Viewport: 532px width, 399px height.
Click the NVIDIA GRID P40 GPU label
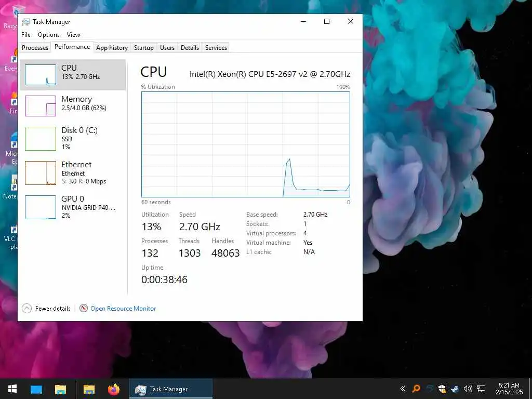[x=88, y=208]
